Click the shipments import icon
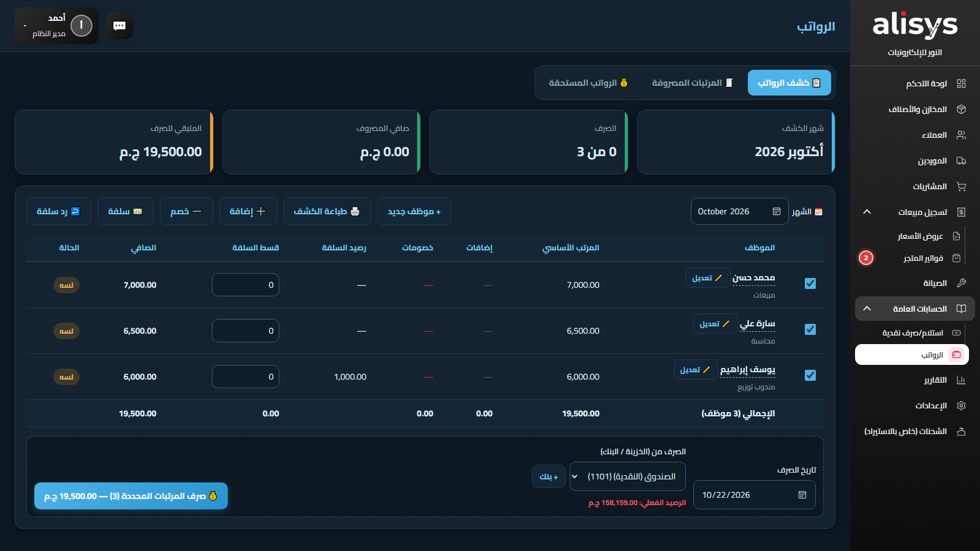The image size is (980, 551). (961, 432)
